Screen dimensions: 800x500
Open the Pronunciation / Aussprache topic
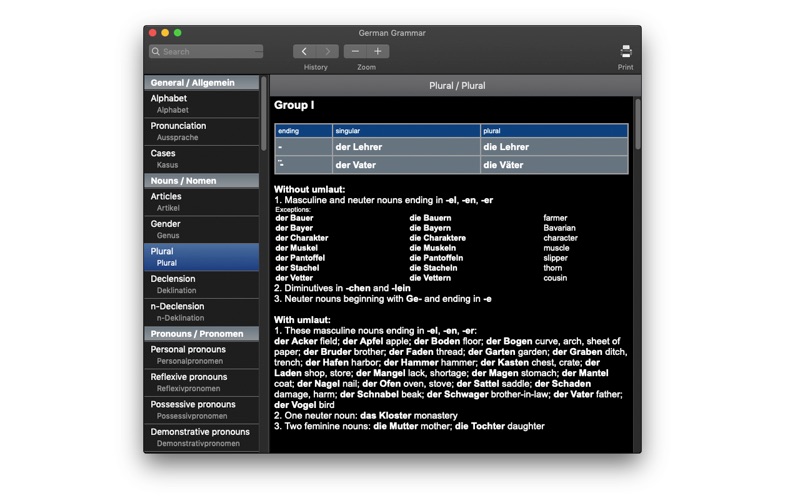[202, 131]
